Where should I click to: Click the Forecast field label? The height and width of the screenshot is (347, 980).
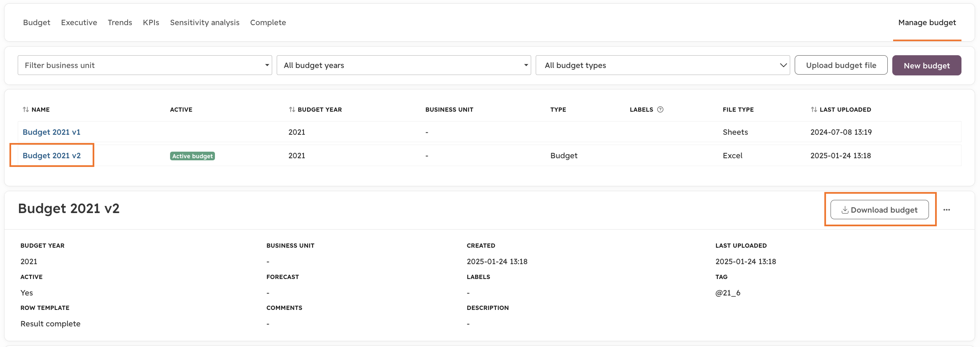(x=282, y=277)
